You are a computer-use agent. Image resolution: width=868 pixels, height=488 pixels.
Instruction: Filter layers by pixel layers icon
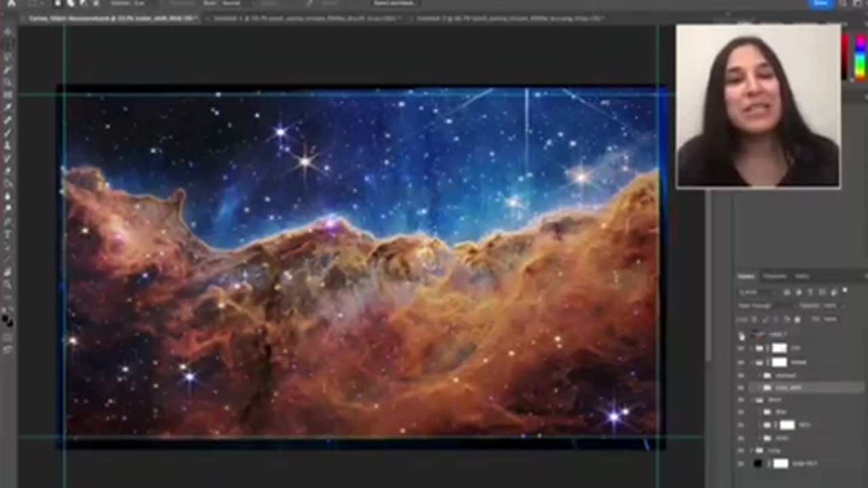pyautogui.click(x=787, y=292)
